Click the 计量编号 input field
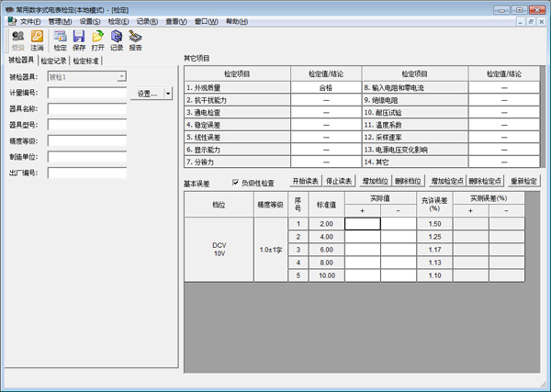 pos(86,93)
